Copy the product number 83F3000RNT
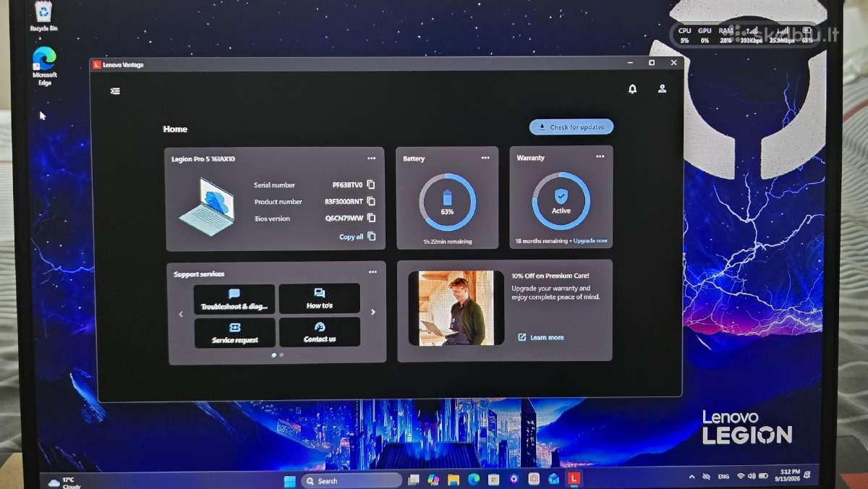 tap(371, 201)
